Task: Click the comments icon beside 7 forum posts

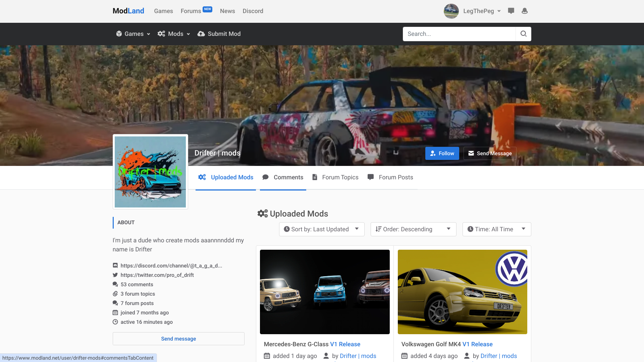Action: pyautogui.click(x=115, y=303)
